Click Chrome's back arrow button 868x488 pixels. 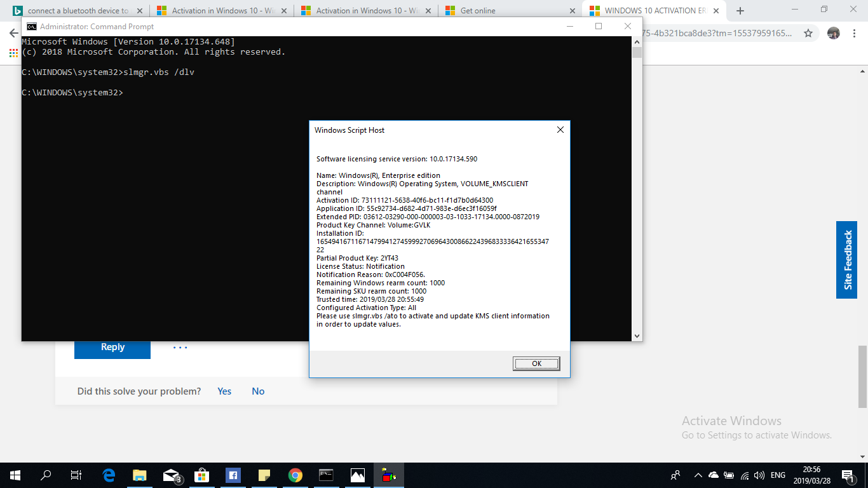pos(13,33)
